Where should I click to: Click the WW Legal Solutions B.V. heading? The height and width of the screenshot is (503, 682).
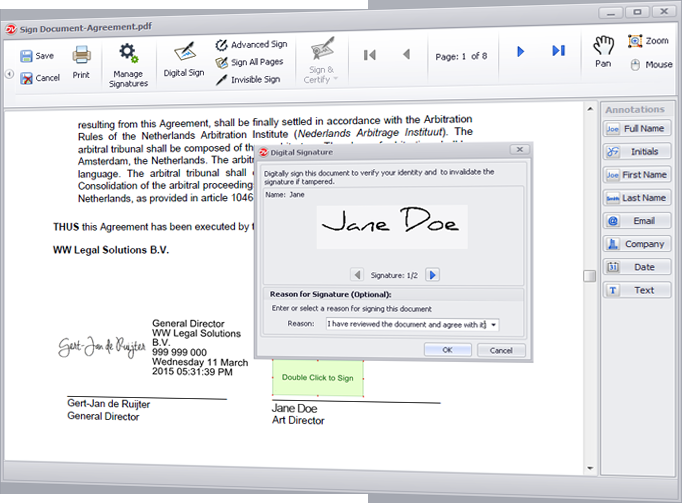coord(111,250)
